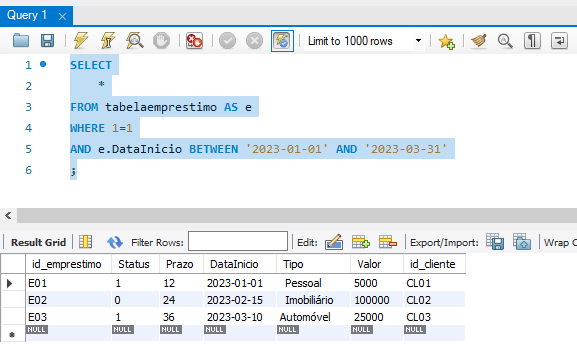Save the script with floppy disk icon
Viewport: 577px width, 362px height.
pyautogui.click(x=47, y=40)
